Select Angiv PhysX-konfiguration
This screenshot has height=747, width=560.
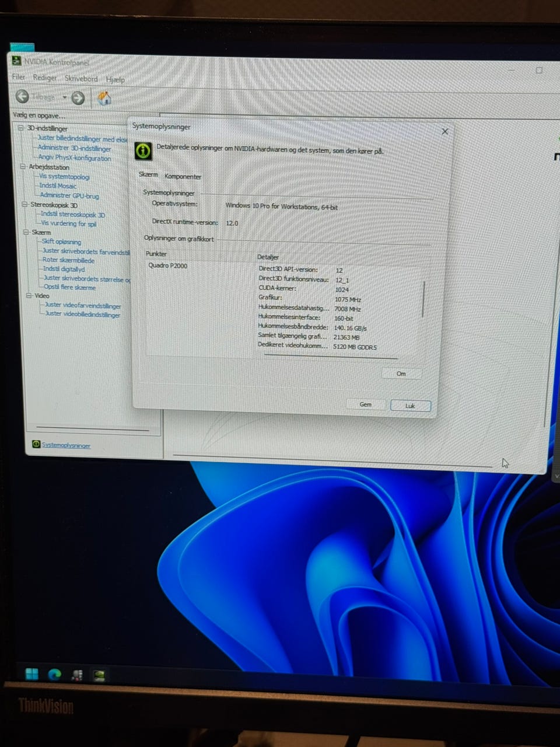[75, 158]
